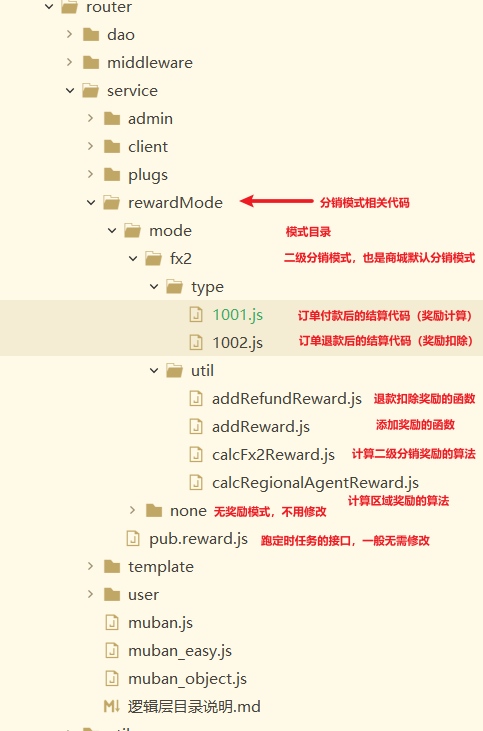Open calcFx2Reward.js file
This screenshot has height=731, width=483.
(x=273, y=455)
